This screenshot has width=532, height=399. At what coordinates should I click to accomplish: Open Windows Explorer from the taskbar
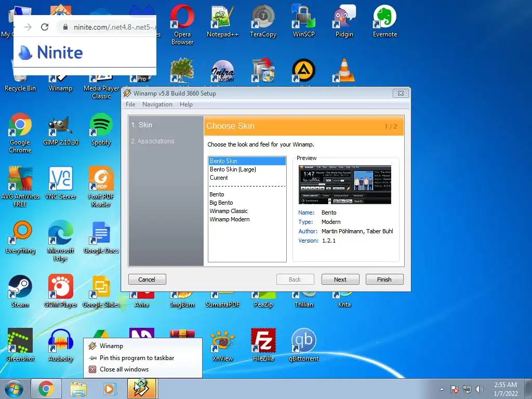point(78,389)
